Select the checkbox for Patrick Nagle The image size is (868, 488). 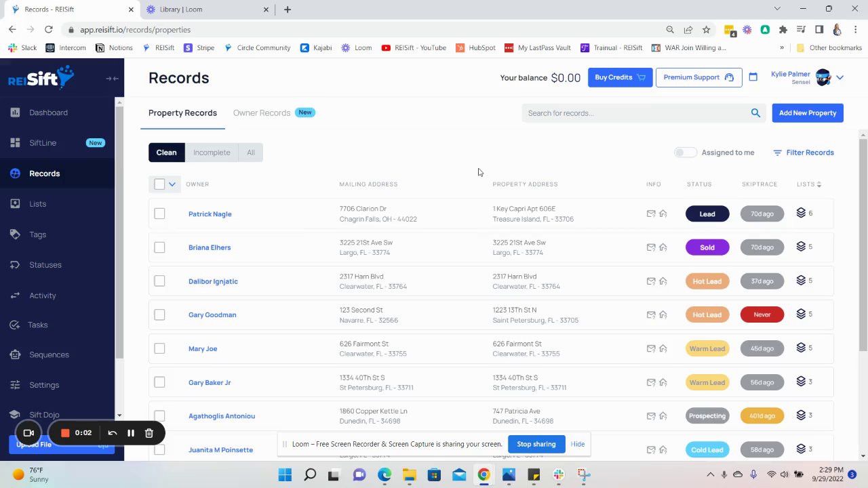(159, 213)
